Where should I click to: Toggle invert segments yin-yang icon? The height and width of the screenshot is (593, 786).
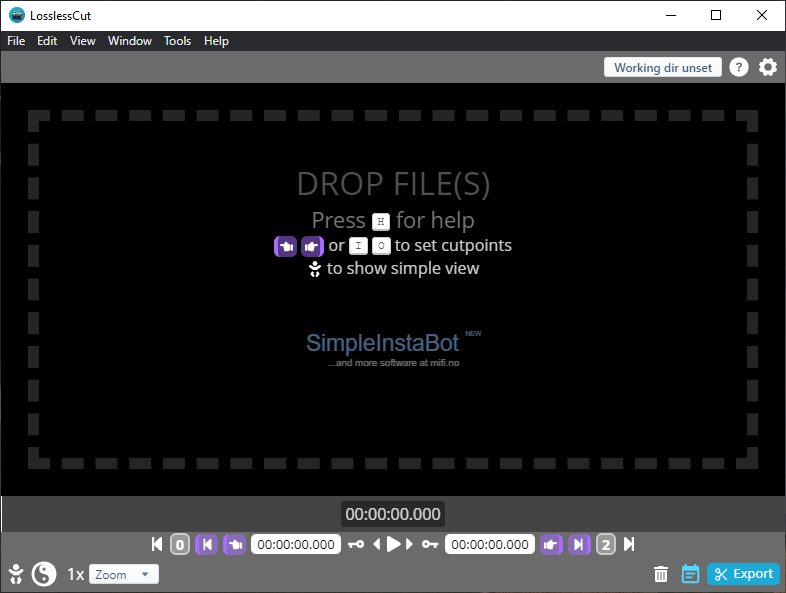(x=44, y=574)
